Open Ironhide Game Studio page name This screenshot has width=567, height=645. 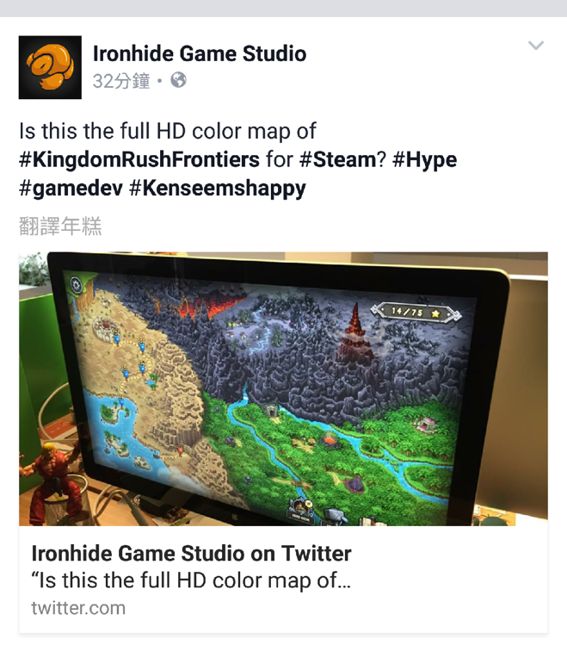pos(200,54)
